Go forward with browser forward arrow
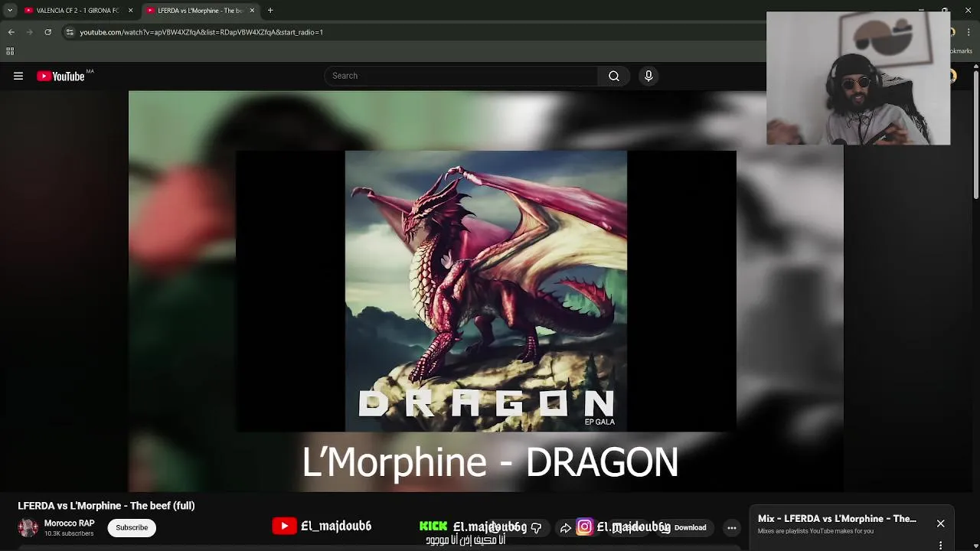Image resolution: width=980 pixels, height=551 pixels. pos(29,32)
